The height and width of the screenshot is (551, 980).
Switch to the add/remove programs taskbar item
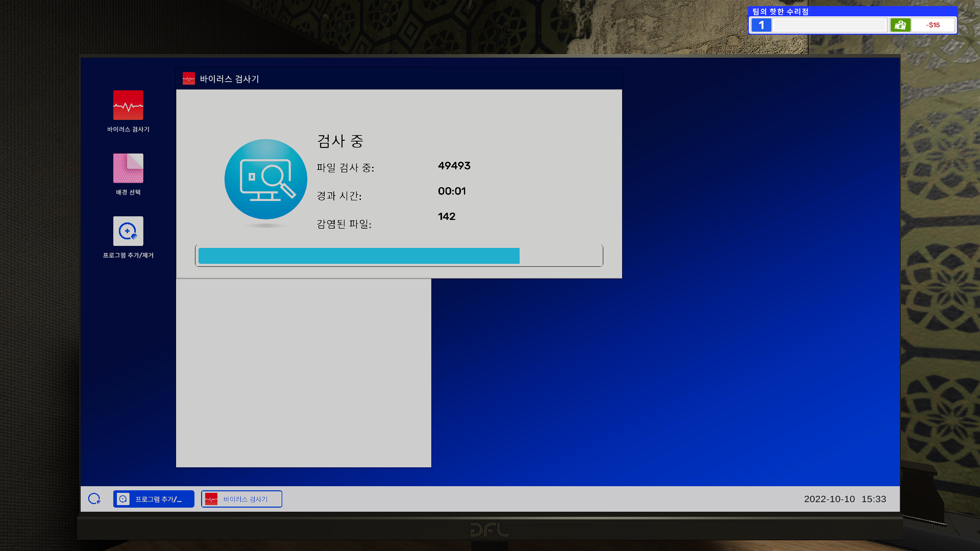tap(154, 499)
